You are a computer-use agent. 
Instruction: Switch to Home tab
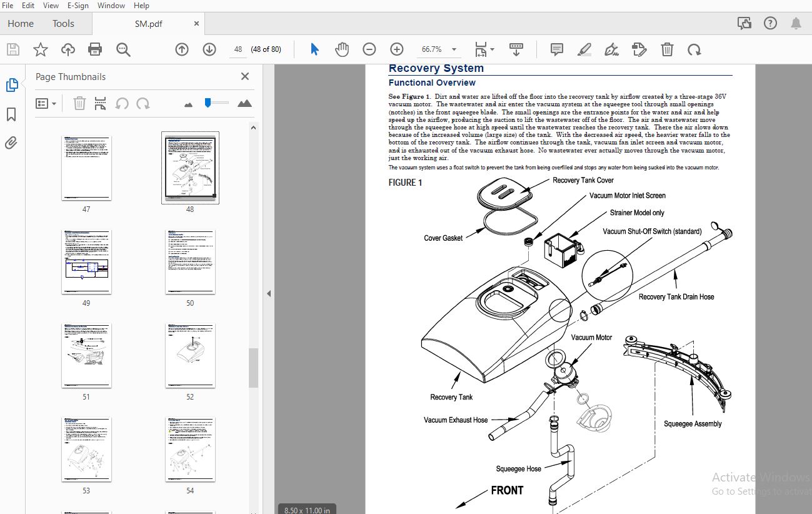point(21,24)
